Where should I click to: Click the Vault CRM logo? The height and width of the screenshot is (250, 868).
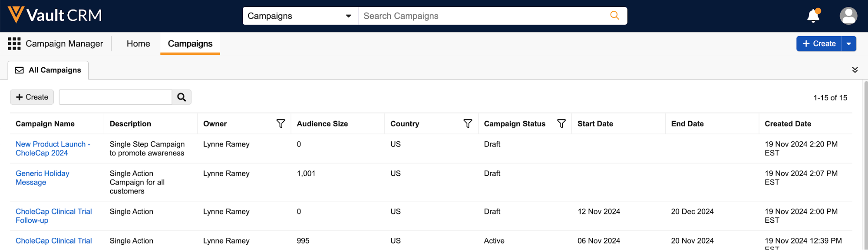point(55,15)
